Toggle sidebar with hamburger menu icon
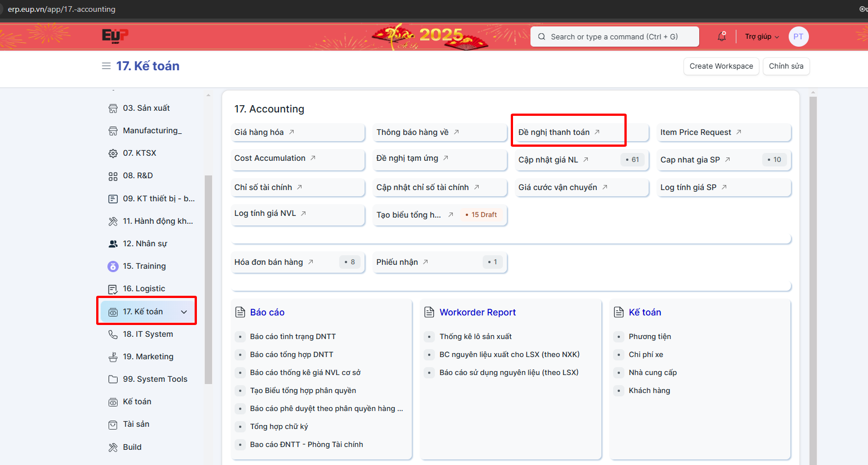Viewport: 868px width, 465px height. [x=106, y=66]
